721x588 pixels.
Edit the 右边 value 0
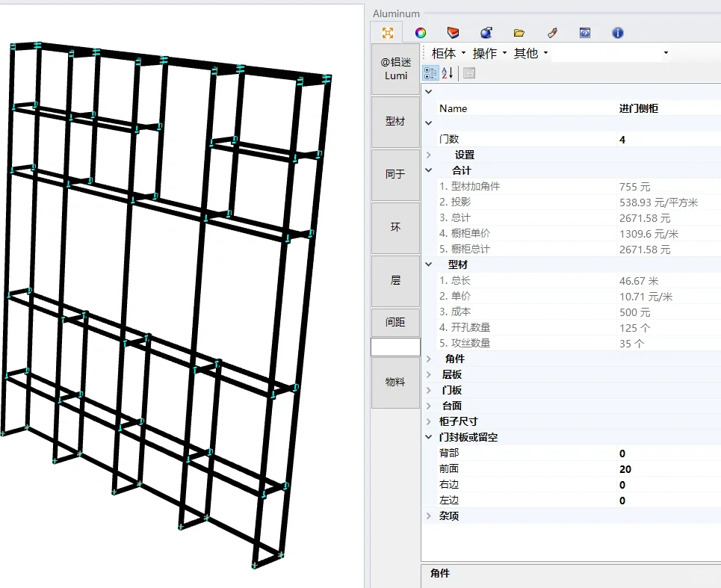(669, 485)
